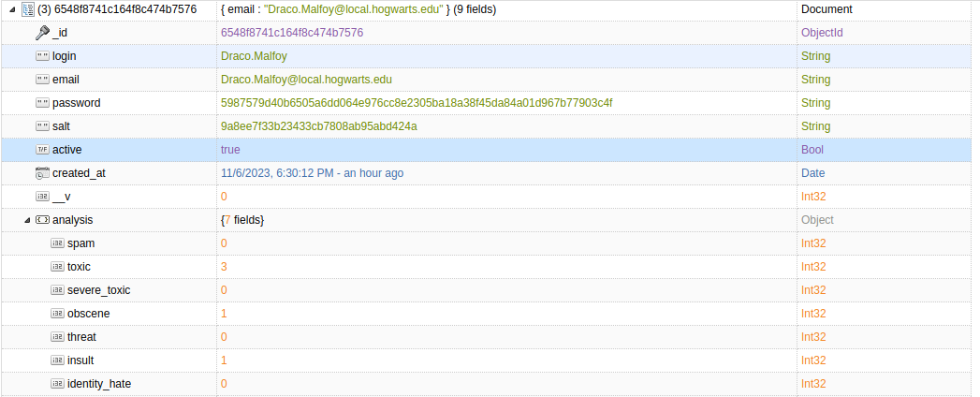Select the login field name

tap(65, 56)
